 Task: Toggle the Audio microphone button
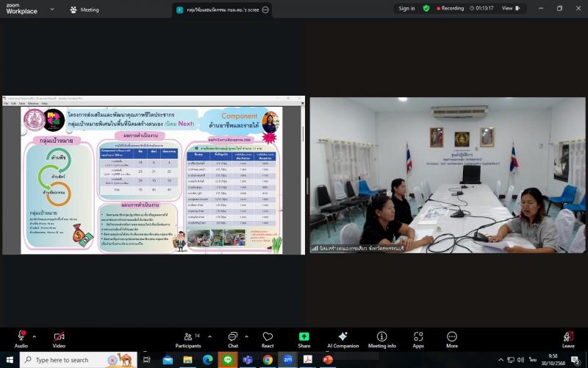coord(21,339)
